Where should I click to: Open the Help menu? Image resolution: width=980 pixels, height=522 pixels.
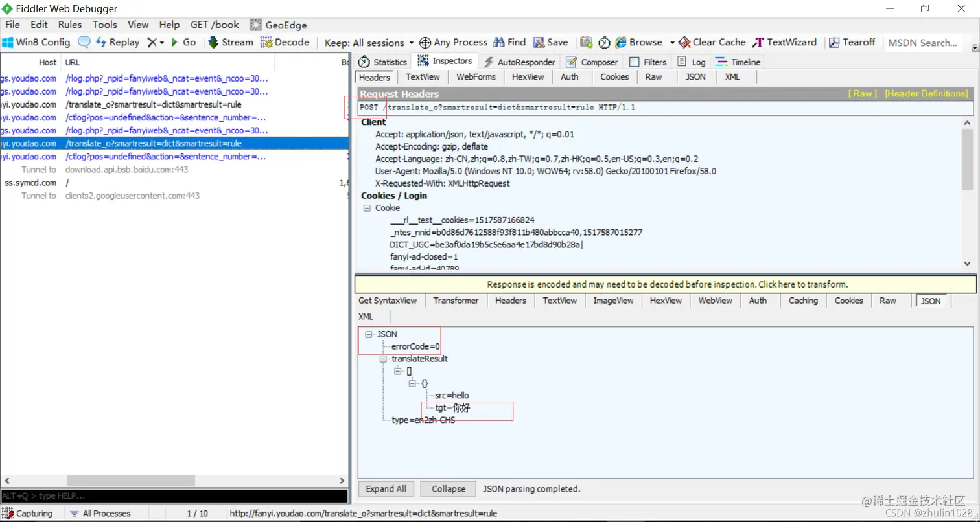(x=169, y=25)
